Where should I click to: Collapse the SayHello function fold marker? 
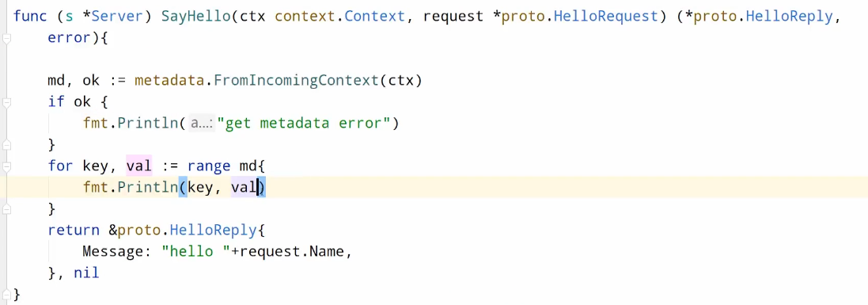[x=6, y=39]
